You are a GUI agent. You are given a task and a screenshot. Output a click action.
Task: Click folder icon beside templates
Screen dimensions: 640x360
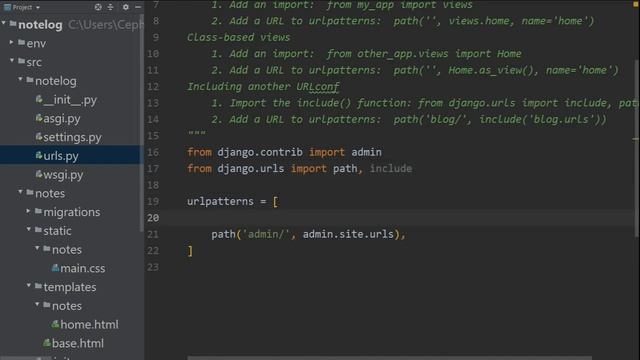pos(38,286)
